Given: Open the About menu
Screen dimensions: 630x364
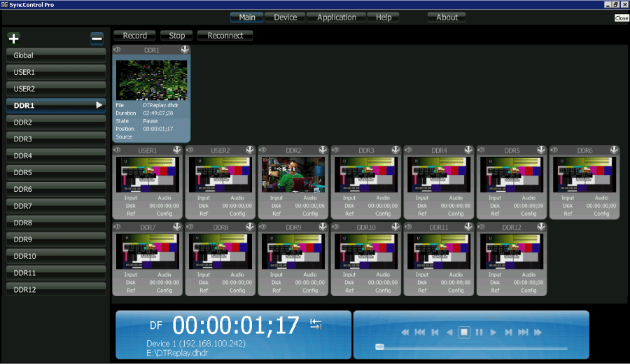Looking at the screenshot, I should [447, 17].
